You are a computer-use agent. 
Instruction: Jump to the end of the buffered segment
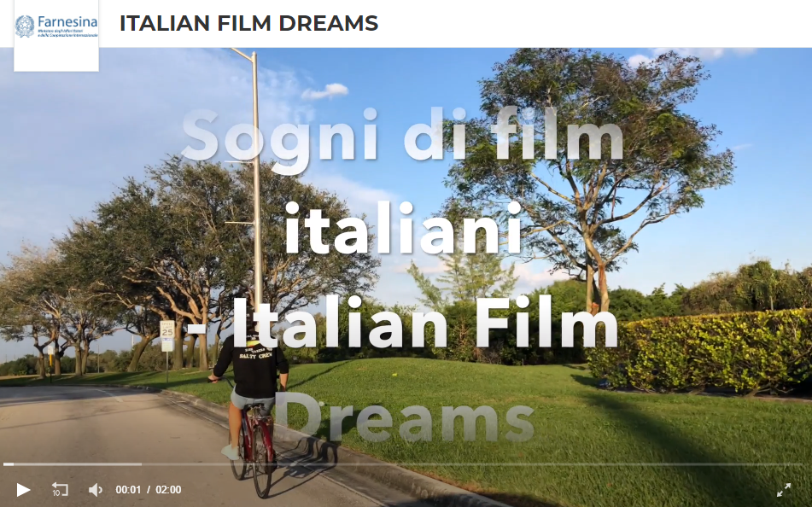coord(140,464)
